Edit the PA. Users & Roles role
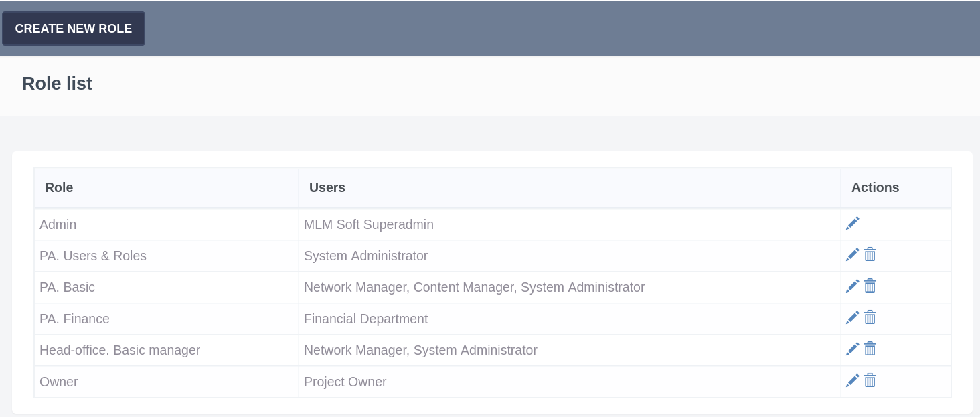This screenshot has height=417, width=980. click(x=852, y=255)
